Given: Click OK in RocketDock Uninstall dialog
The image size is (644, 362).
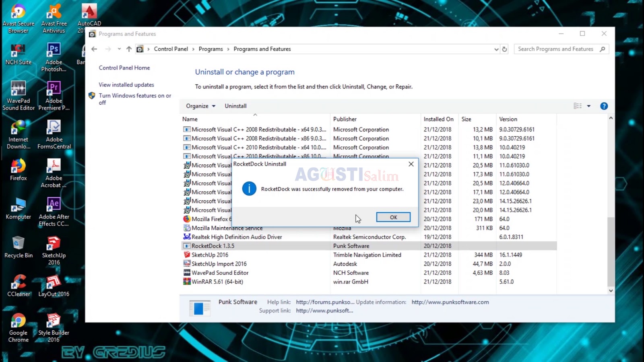Looking at the screenshot, I should [393, 217].
